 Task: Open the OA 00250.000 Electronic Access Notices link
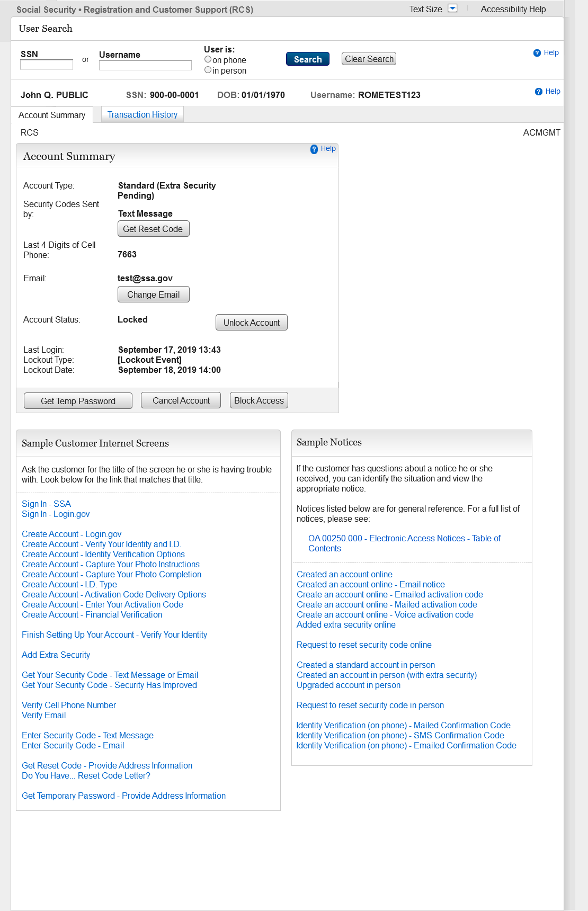point(404,543)
